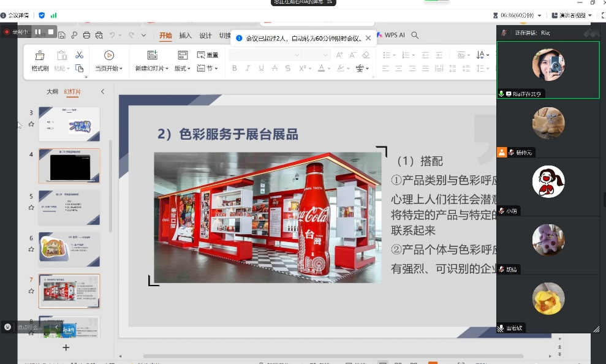The width and height of the screenshot is (606, 364).
Task: Click the scissors cut icon
Action: tap(79, 55)
